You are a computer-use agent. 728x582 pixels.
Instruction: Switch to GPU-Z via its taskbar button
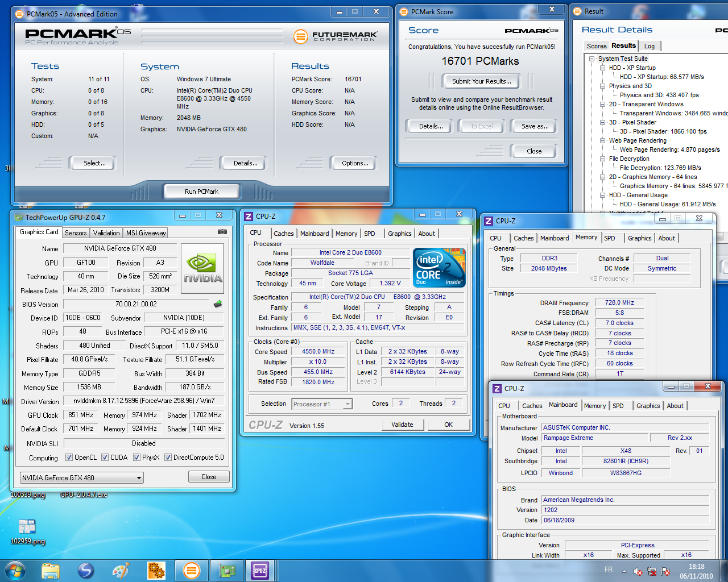pos(227,570)
